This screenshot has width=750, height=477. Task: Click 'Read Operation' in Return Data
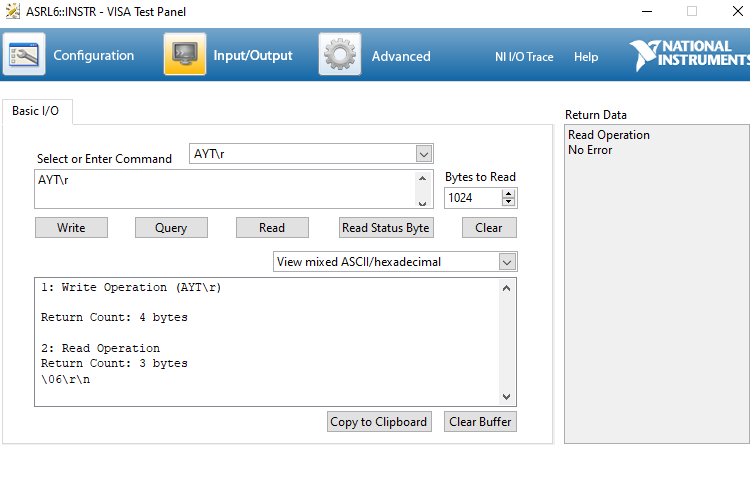609,135
